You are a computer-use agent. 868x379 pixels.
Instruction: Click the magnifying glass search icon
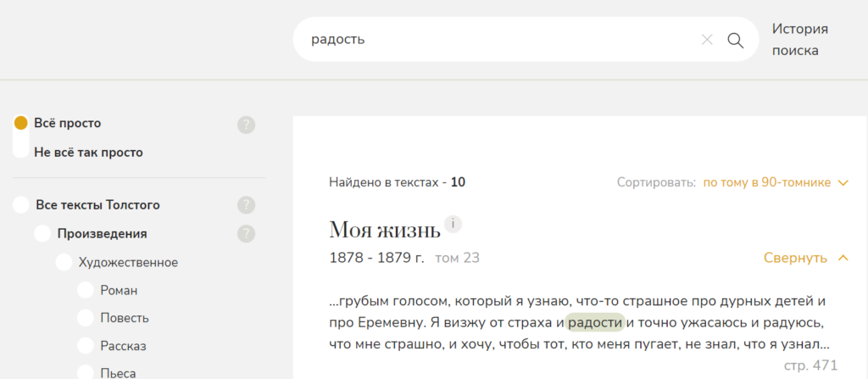coord(735,40)
